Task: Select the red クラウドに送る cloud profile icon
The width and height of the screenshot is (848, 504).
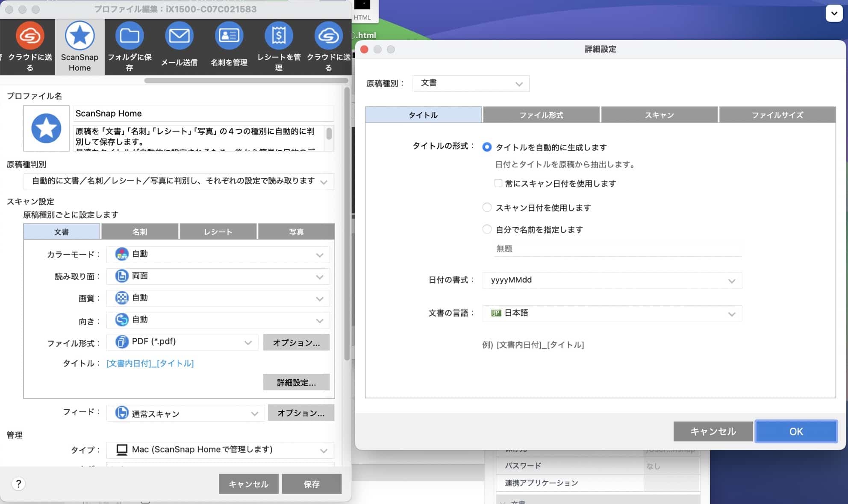Action: tap(30, 35)
